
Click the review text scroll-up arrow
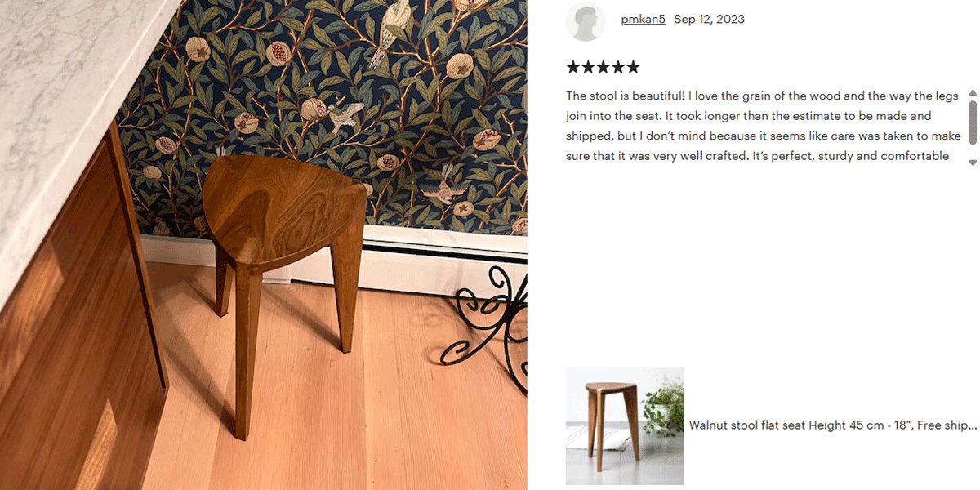[x=973, y=93]
